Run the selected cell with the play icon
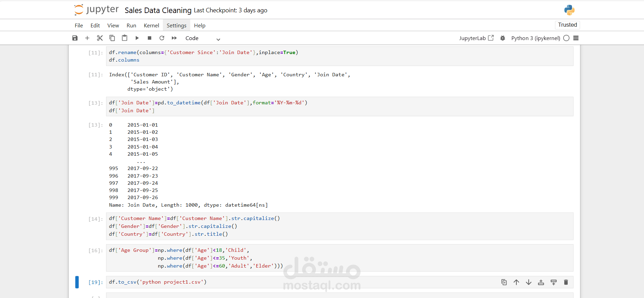644x298 pixels. [x=137, y=38]
